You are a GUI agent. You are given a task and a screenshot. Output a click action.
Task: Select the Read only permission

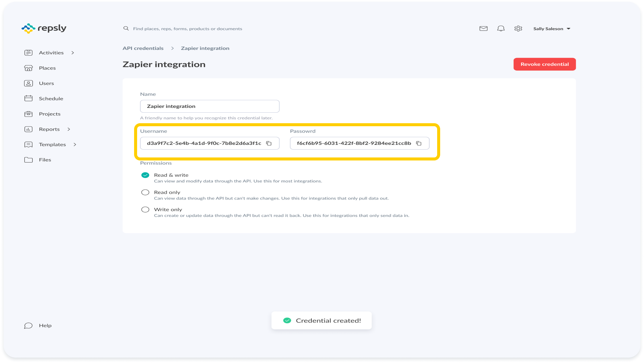pyautogui.click(x=145, y=192)
